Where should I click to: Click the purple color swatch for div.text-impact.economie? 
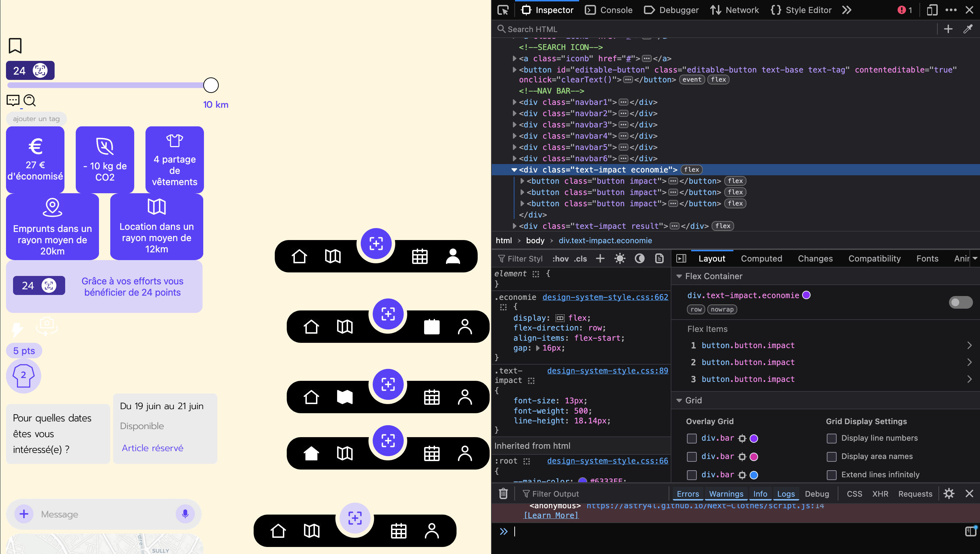click(807, 295)
